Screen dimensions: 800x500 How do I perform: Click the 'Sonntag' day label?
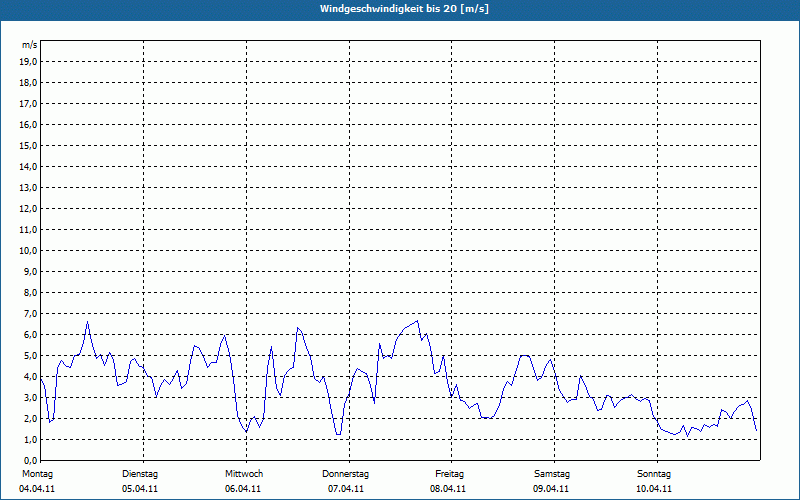tap(654, 474)
